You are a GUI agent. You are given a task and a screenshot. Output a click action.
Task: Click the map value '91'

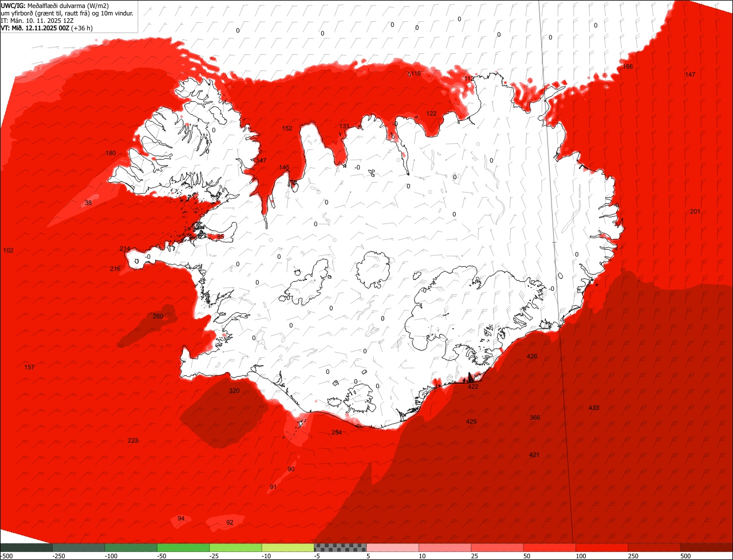tap(273, 487)
